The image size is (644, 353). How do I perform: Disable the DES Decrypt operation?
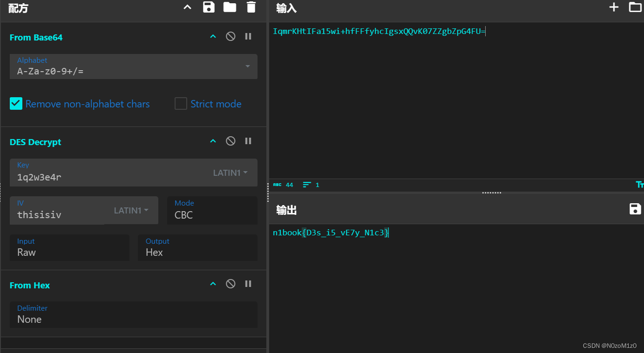[x=230, y=141]
